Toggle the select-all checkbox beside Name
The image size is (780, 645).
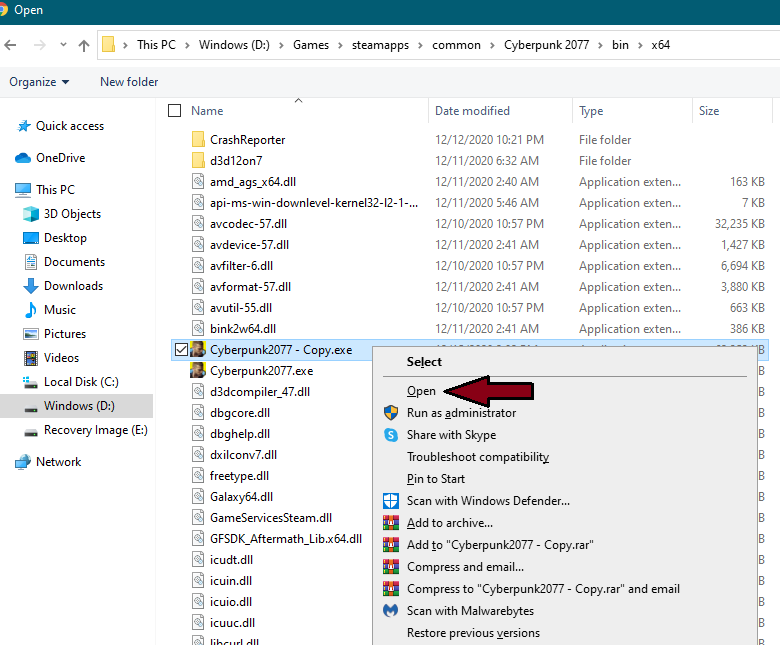tap(175, 110)
